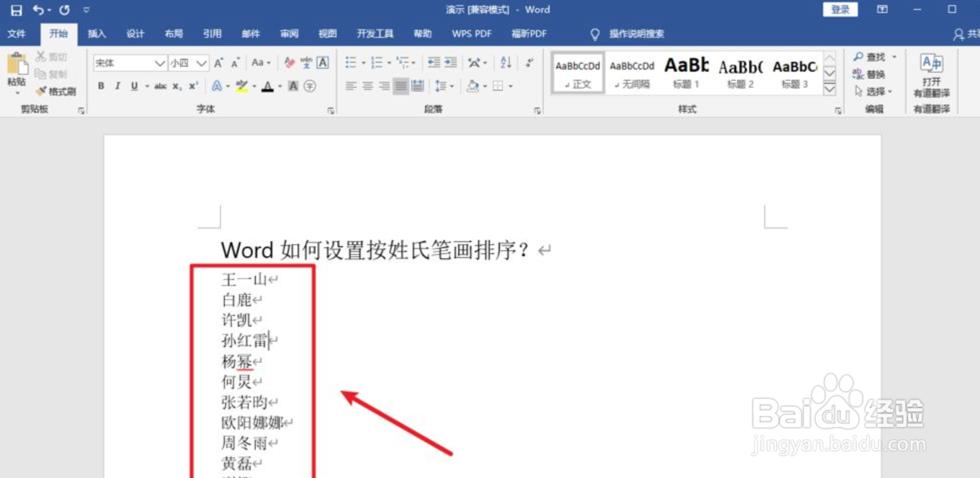Apply yellow text highlight color
This screenshot has height=478, width=980.
click(x=241, y=86)
